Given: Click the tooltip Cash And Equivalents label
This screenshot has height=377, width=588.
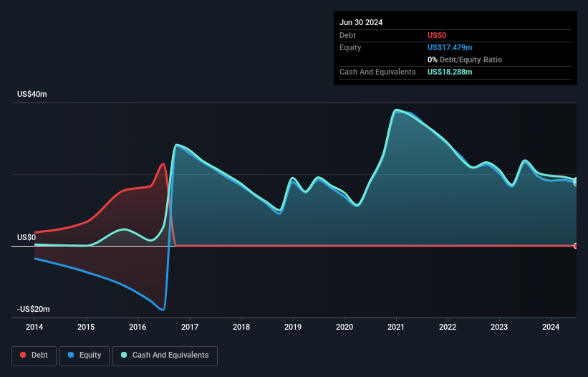Looking at the screenshot, I should pos(377,72).
